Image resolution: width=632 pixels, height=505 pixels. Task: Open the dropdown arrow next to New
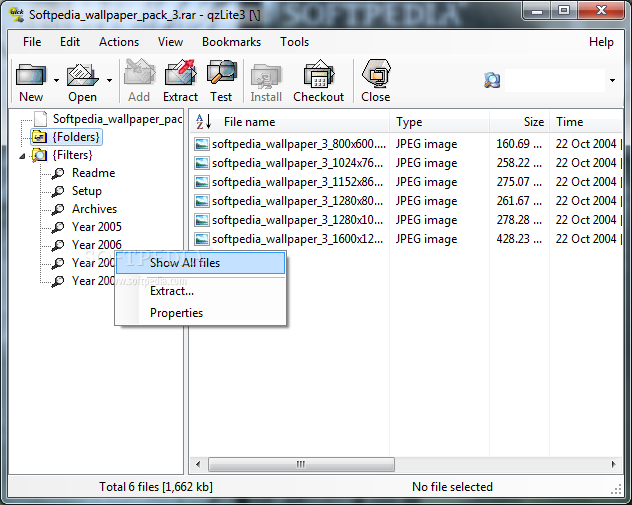[56, 81]
